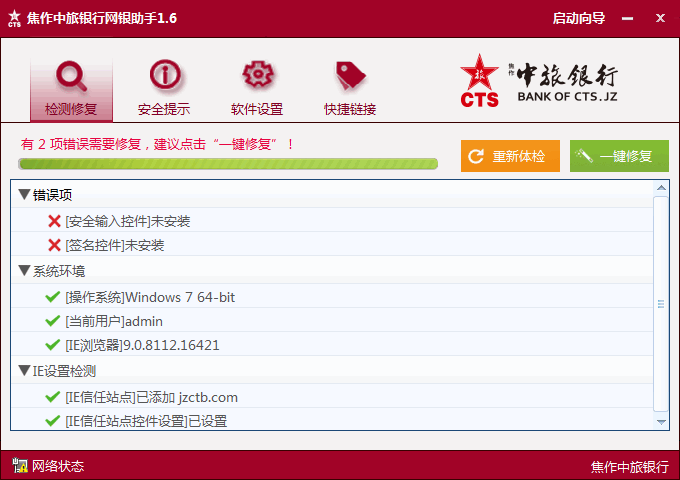Click the gear settings icon

(x=258, y=75)
